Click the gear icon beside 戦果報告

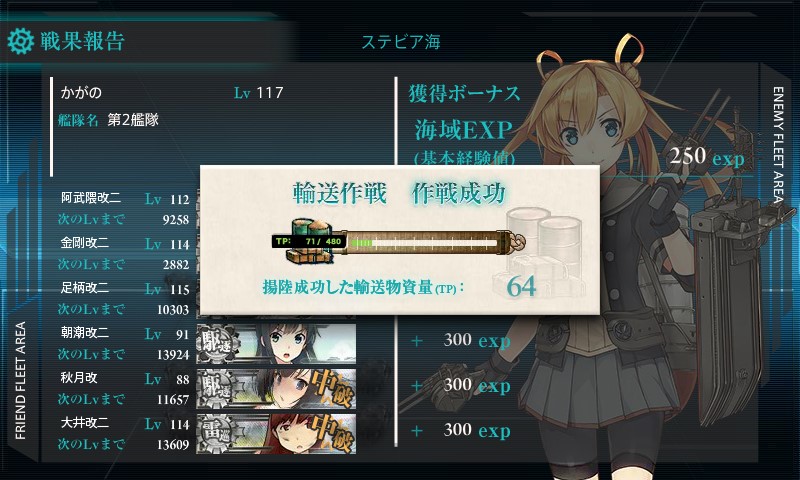pyautogui.click(x=20, y=41)
